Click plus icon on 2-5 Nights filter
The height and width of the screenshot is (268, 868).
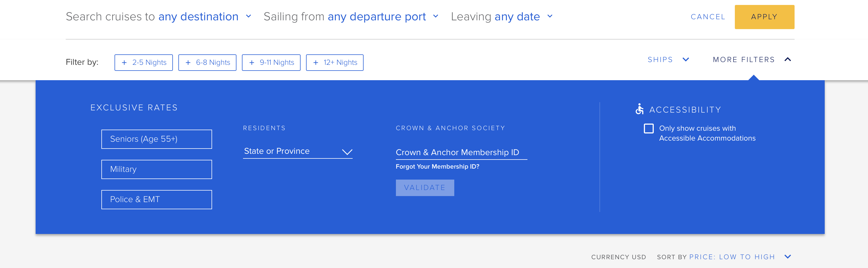(124, 62)
